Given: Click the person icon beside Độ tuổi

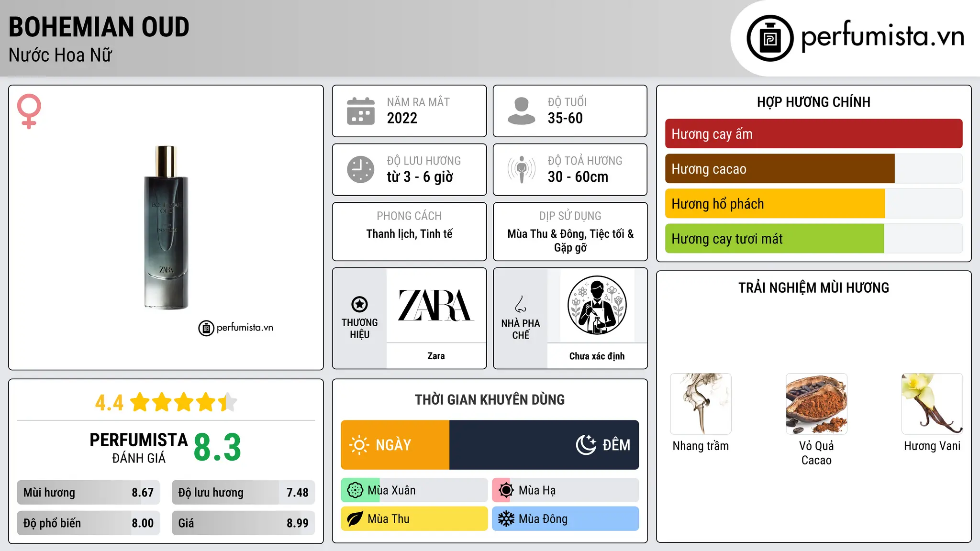Looking at the screenshot, I should tap(522, 111).
